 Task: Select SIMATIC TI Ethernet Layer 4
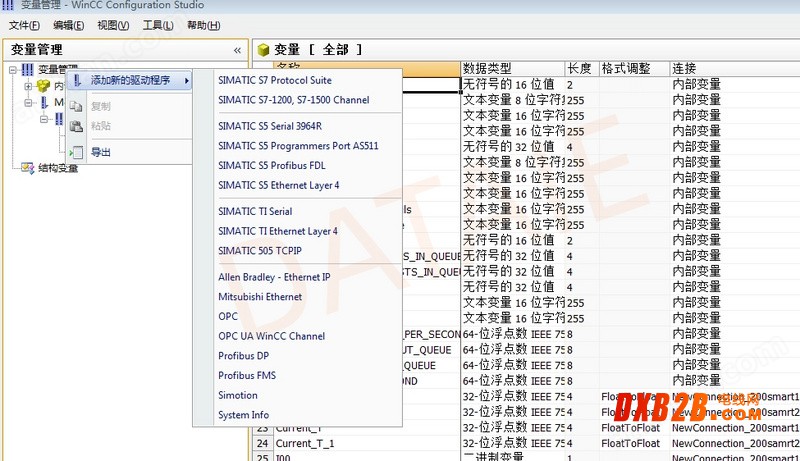click(x=278, y=231)
